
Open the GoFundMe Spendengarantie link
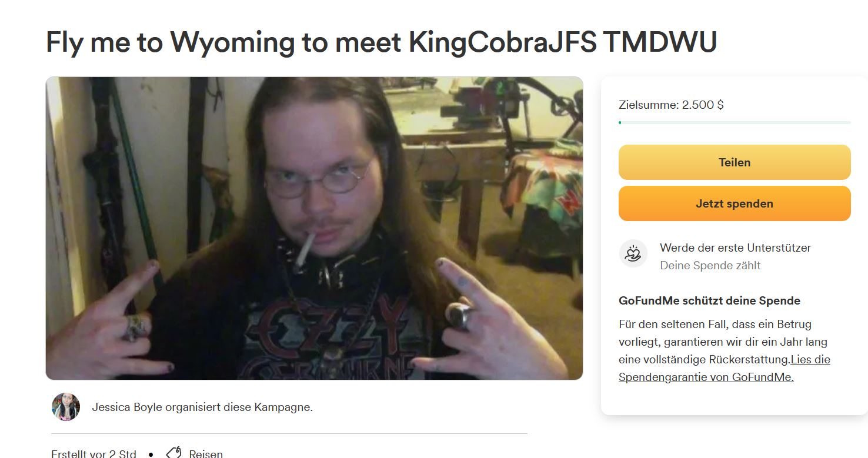725,368
